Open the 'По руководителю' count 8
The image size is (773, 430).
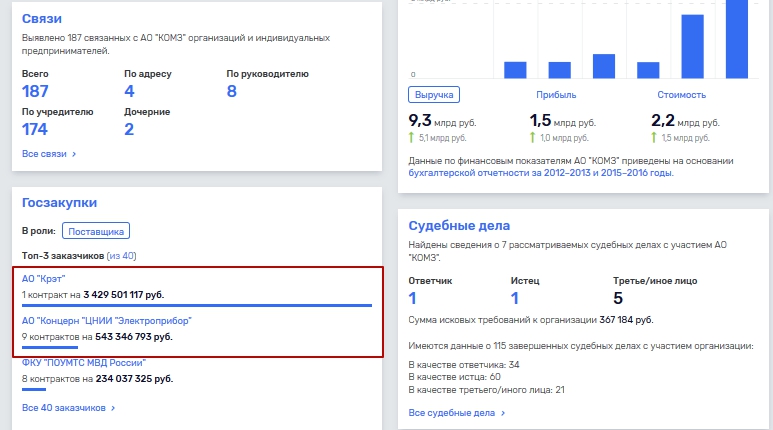tap(232, 91)
